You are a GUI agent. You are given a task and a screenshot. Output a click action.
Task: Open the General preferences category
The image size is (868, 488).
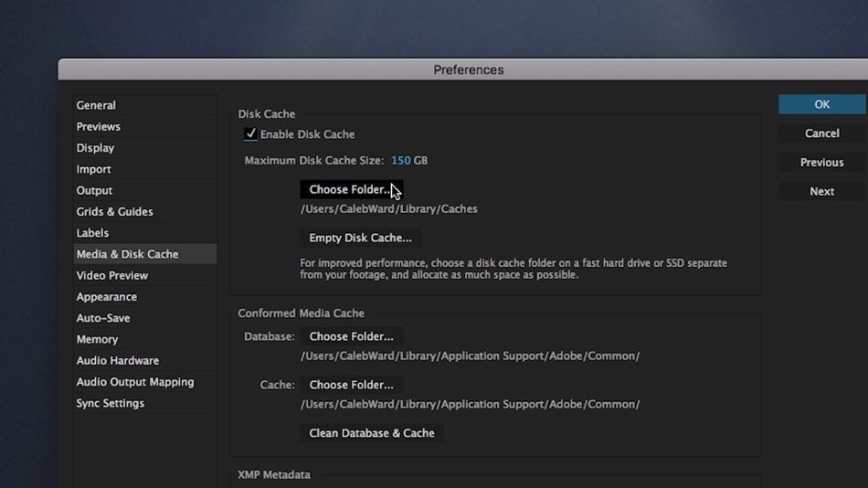[96, 105]
